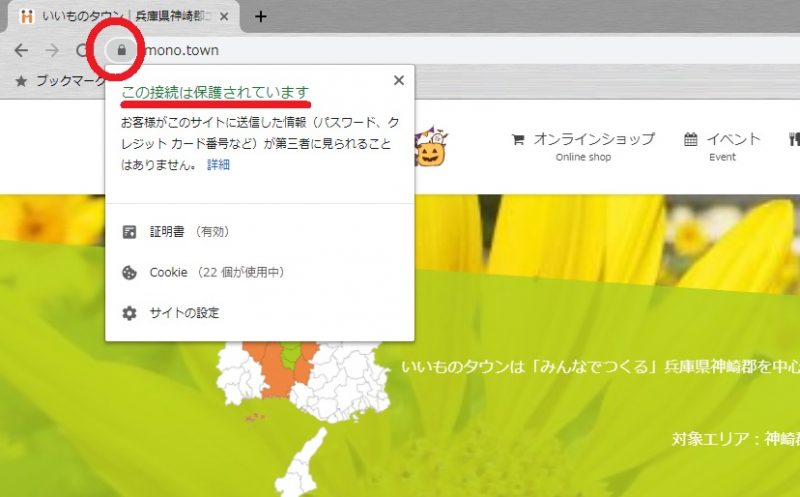Open the イベント nav link

732,139
